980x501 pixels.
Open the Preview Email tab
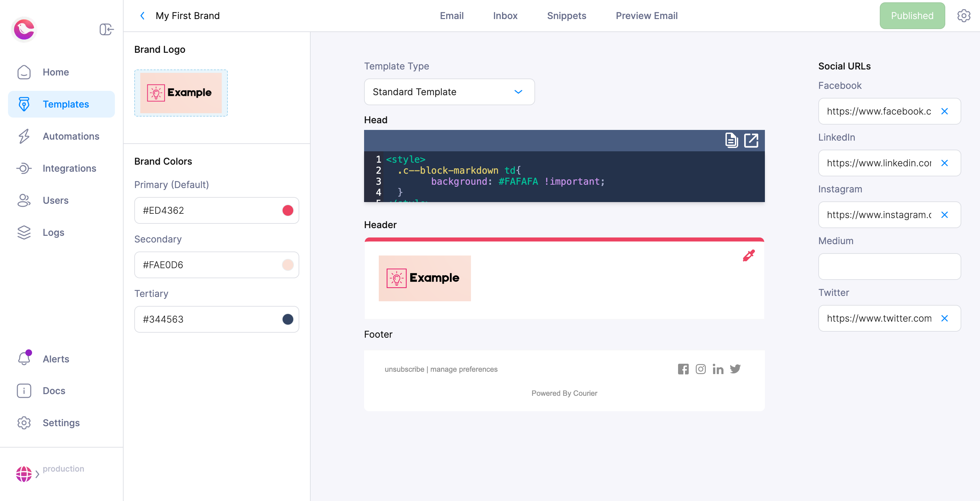[646, 16]
